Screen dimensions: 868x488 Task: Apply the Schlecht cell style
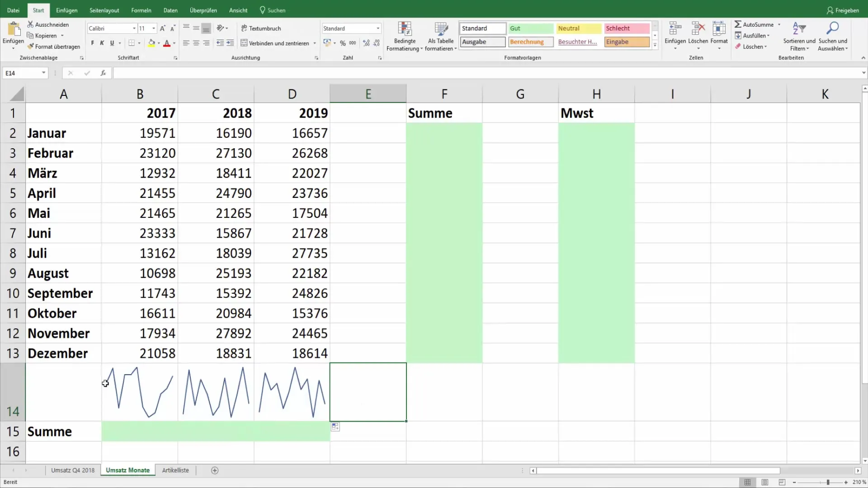coord(627,28)
